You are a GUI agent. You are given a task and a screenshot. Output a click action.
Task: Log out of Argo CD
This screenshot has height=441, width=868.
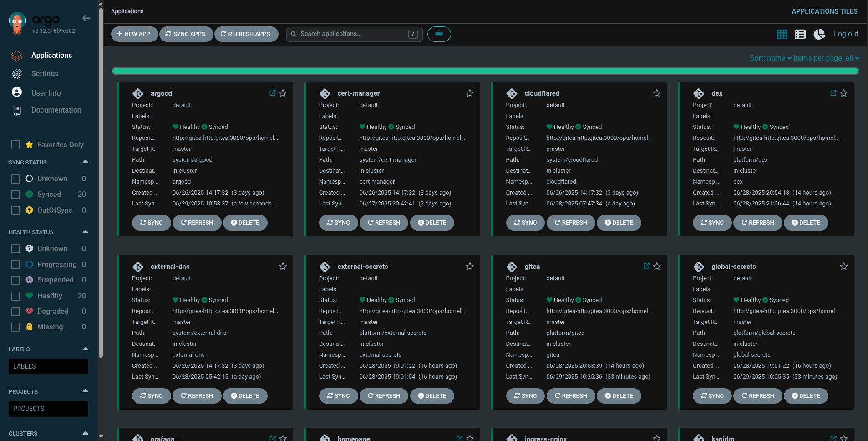(x=846, y=34)
